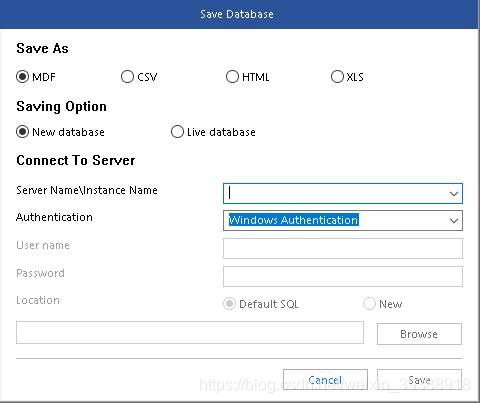The width and height of the screenshot is (480, 403).
Task: Focus the User name input field
Action: coord(343,249)
